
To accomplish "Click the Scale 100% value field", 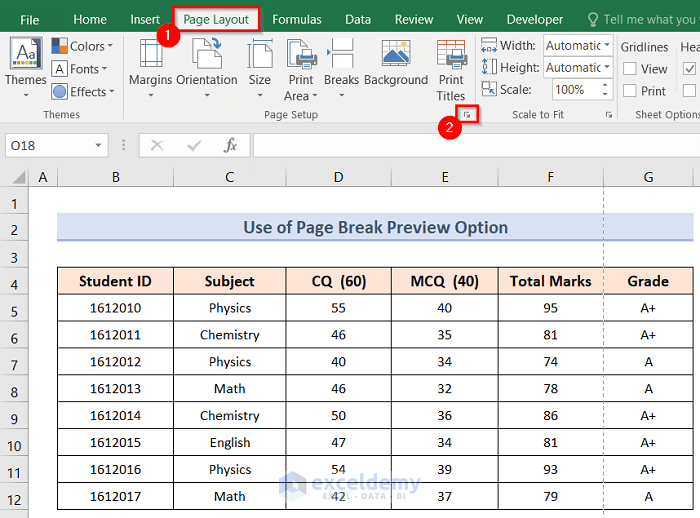I will click(x=576, y=89).
